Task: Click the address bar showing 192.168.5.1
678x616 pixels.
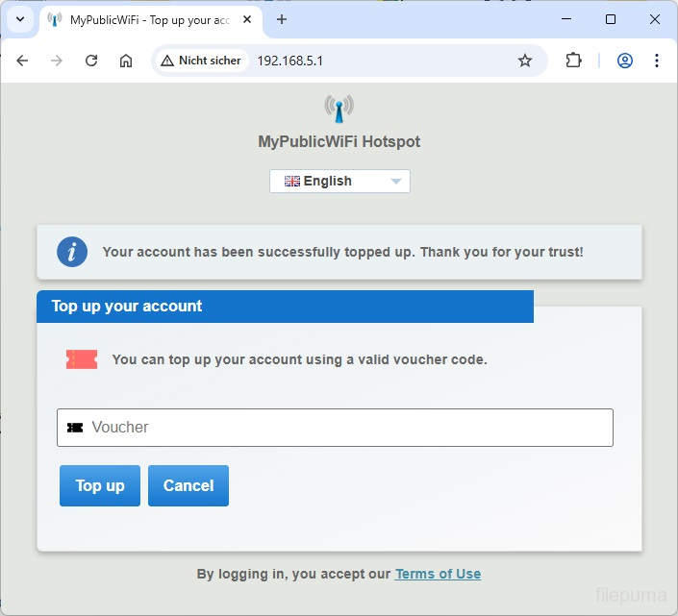Action: coord(385,61)
